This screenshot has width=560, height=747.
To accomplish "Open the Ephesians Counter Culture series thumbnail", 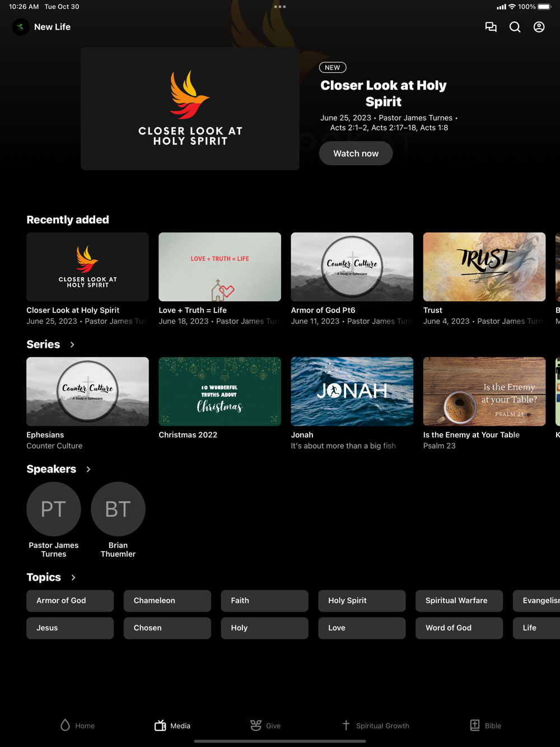I will click(x=87, y=391).
